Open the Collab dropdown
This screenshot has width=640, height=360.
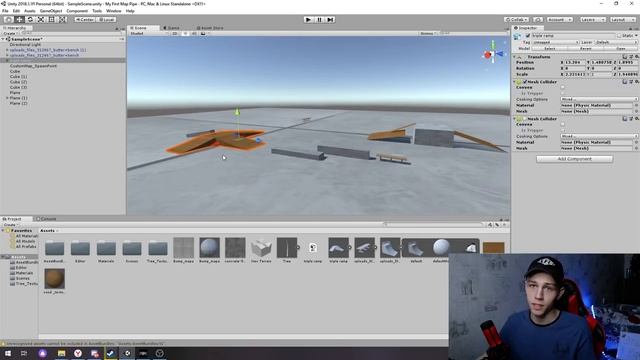click(x=516, y=20)
